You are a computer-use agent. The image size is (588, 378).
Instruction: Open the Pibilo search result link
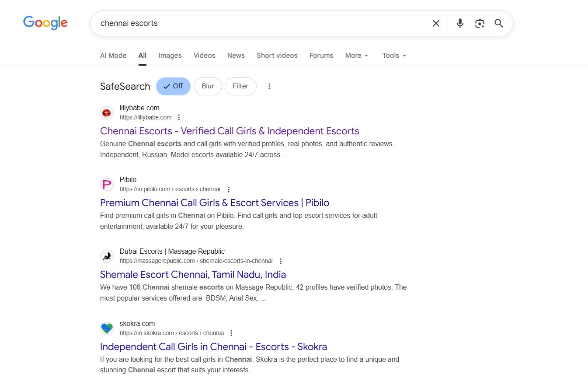click(215, 203)
